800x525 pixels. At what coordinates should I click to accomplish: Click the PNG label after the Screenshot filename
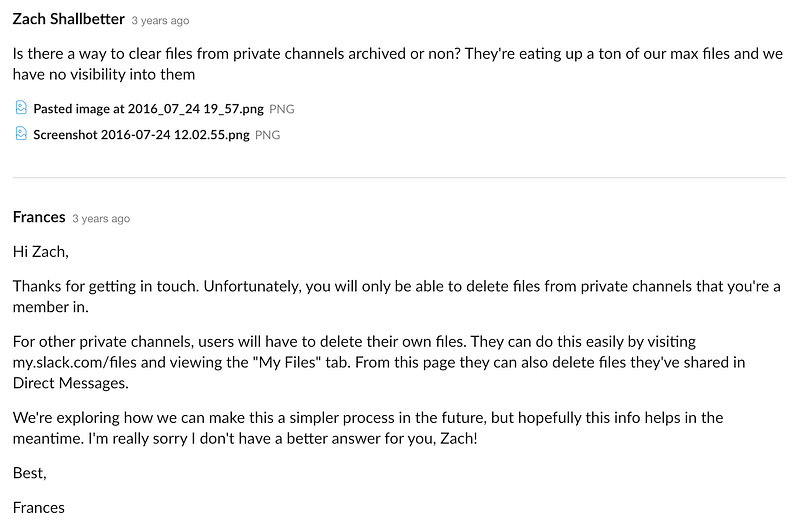tap(267, 135)
